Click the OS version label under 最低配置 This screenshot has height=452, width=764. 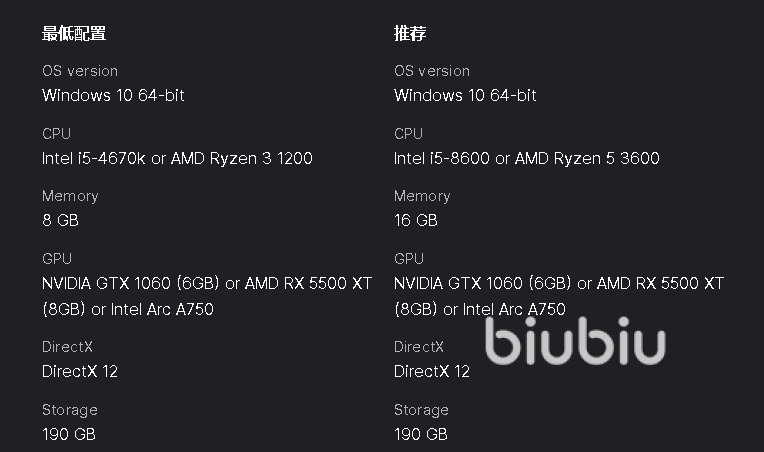80,71
